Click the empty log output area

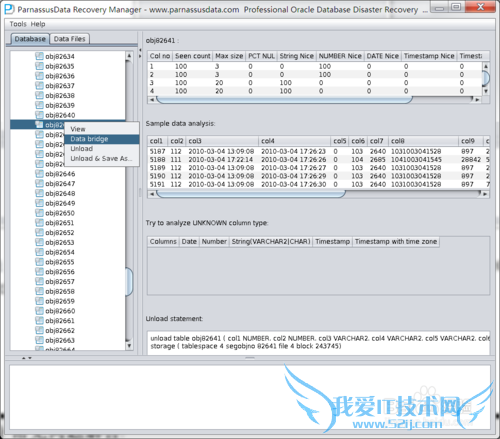[x=250, y=397]
